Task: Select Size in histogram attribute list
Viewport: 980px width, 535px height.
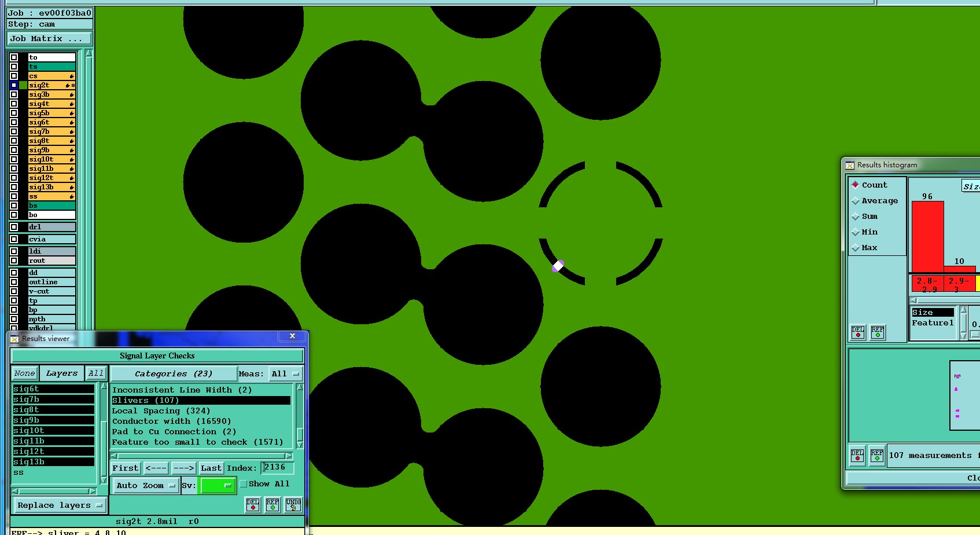Action: [x=933, y=313]
